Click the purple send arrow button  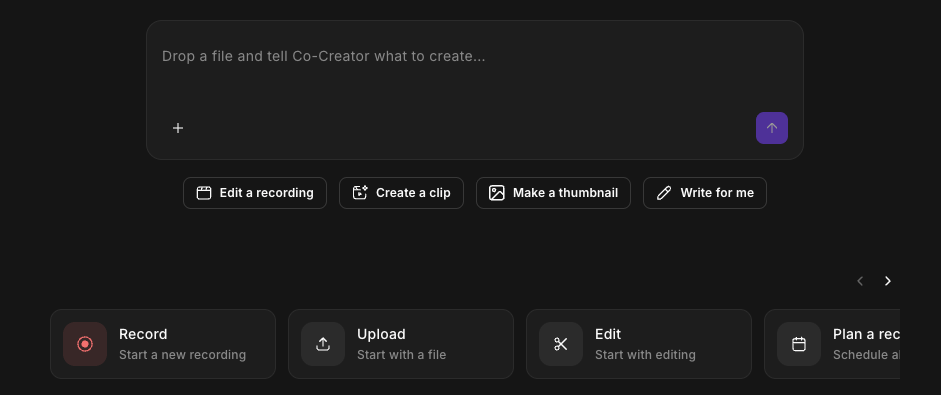772,128
